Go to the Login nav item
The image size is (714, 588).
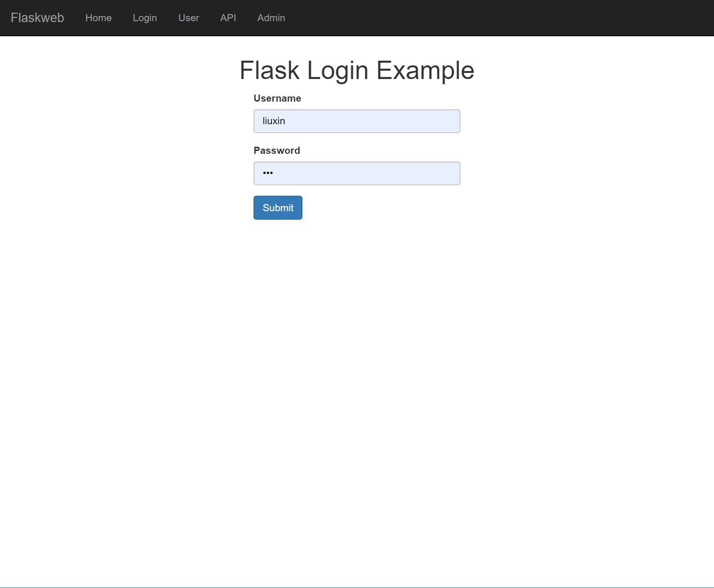[x=145, y=18]
